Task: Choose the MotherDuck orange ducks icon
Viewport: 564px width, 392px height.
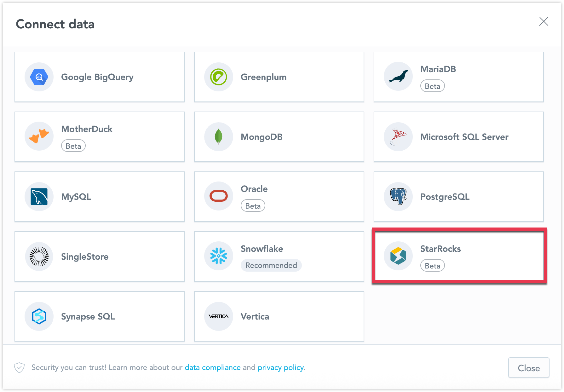Action: click(39, 137)
